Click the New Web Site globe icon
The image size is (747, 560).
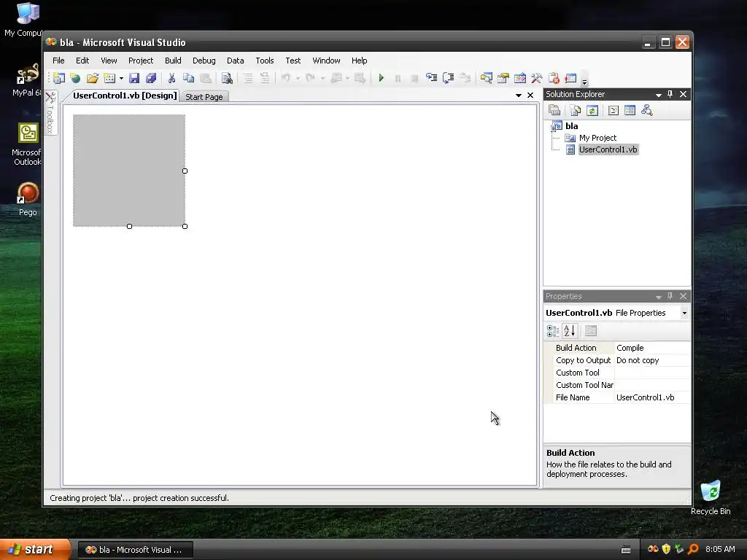pyautogui.click(x=75, y=78)
